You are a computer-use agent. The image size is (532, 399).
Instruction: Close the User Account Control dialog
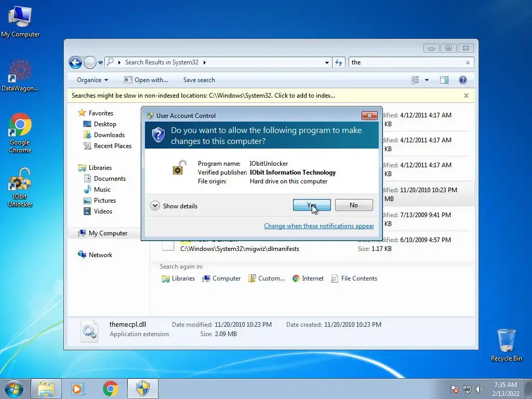coord(369,116)
